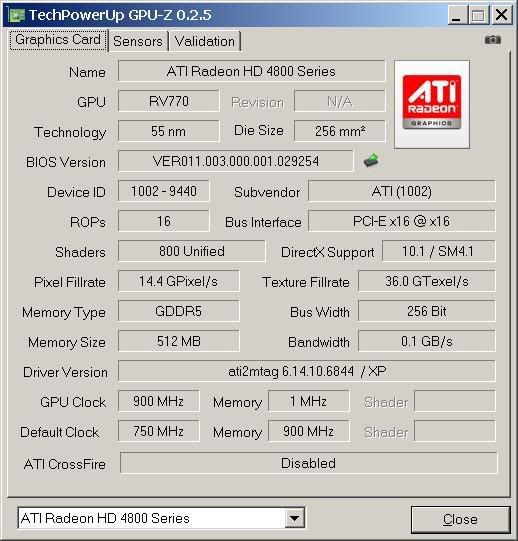Click the Close button
Screen dimensions: 518x541
point(460,519)
